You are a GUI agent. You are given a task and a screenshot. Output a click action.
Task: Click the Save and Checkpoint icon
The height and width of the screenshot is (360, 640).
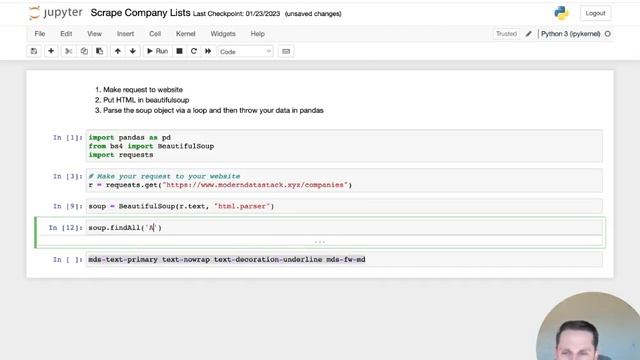[x=34, y=51]
